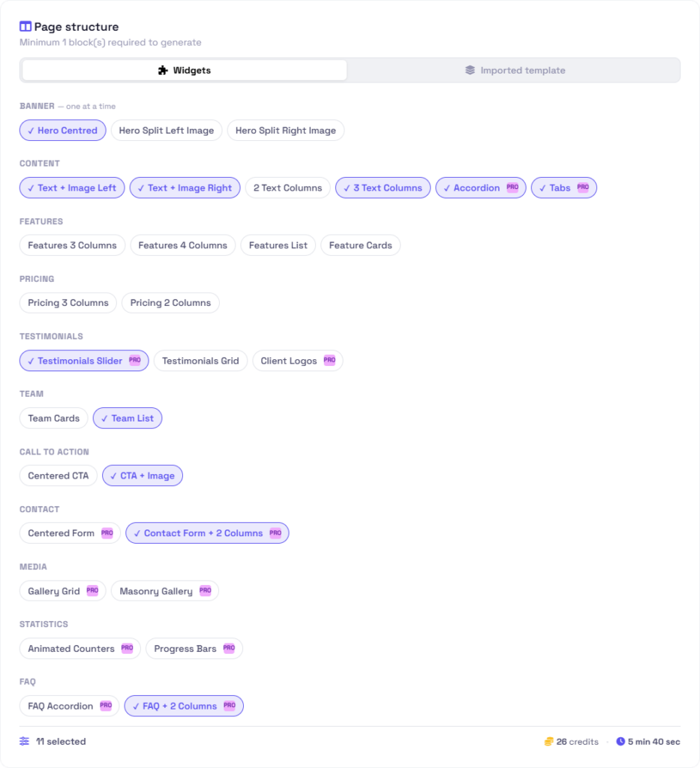The height and width of the screenshot is (768, 700).
Task: Enable the Features 3 Columns widget
Action: 72,245
